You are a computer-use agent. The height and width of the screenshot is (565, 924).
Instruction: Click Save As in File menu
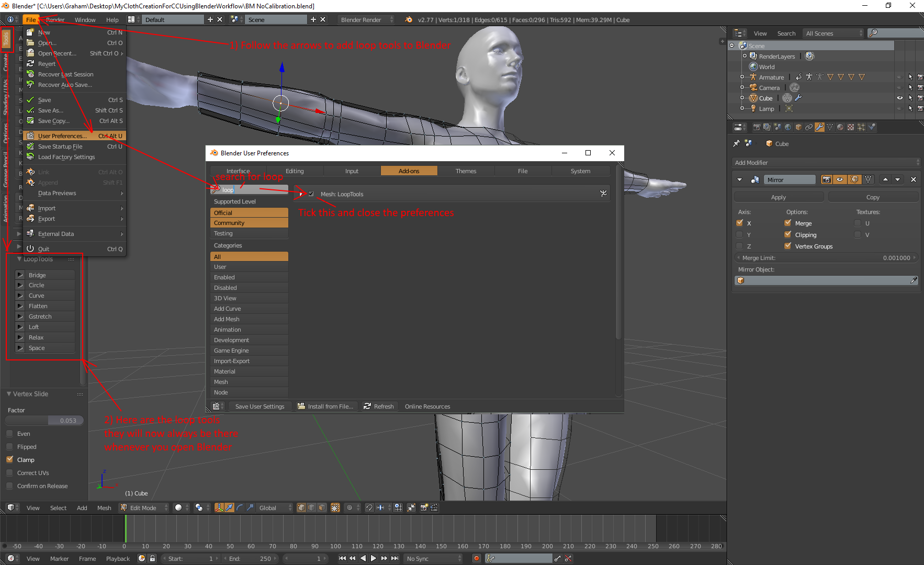[74, 110]
